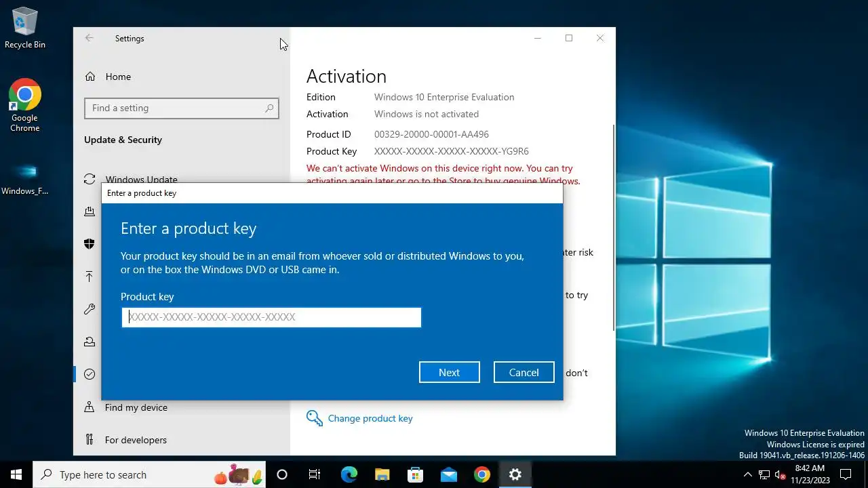
Task: Click the 'Windows 10 Enterprise Evaluation' edition text
Action: tap(444, 97)
